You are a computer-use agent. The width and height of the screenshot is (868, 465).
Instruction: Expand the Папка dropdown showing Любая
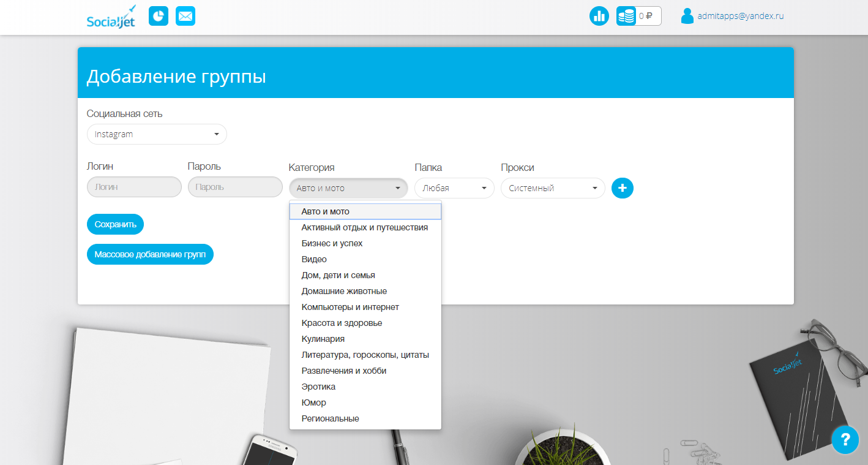[x=454, y=188]
